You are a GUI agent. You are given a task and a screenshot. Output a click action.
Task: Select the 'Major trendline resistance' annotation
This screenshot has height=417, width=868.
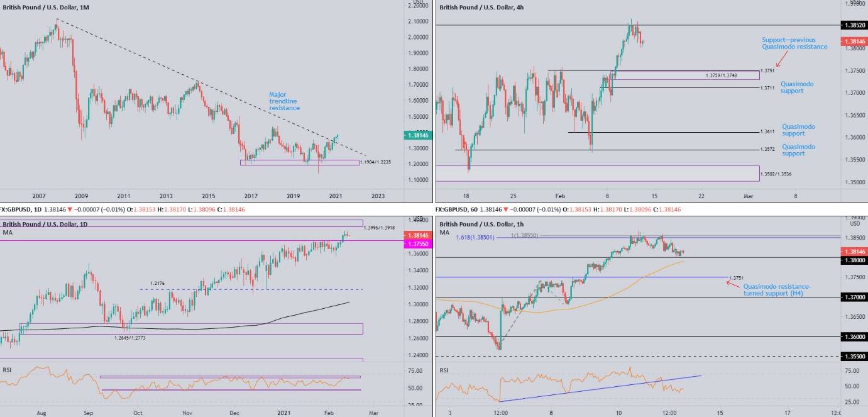(x=286, y=101)
